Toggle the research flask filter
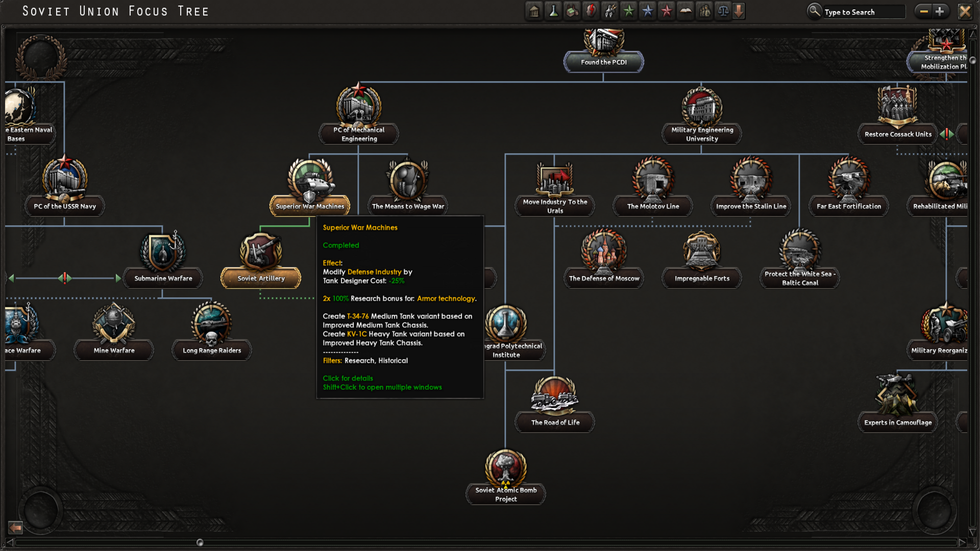The height and width of the screenshot is (551, 980). tap(553, 11)
